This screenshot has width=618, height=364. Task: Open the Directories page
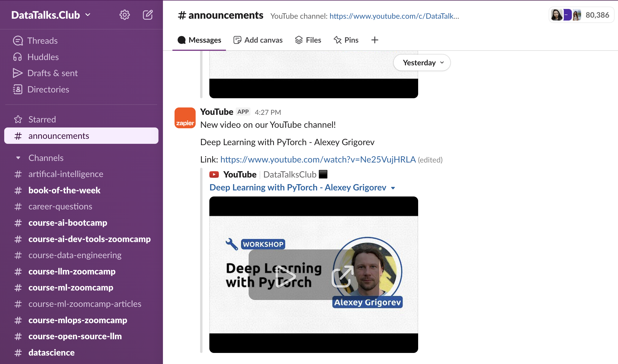48,89
